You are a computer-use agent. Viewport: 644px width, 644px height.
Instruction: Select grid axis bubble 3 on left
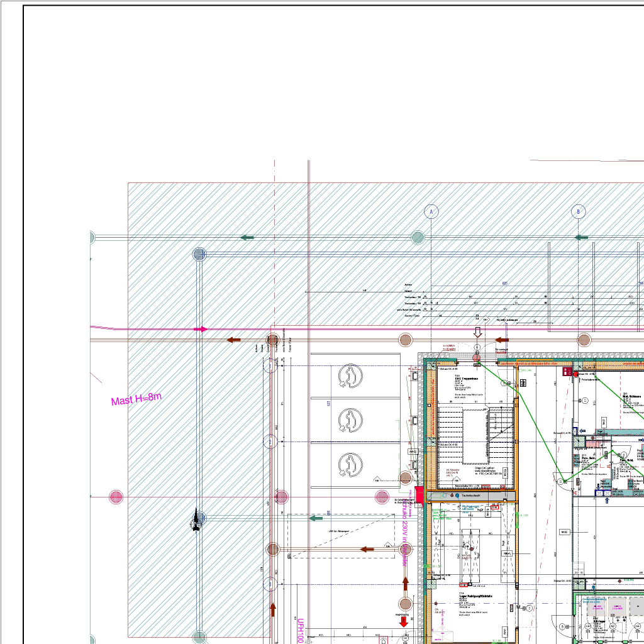tap(270, 584)
